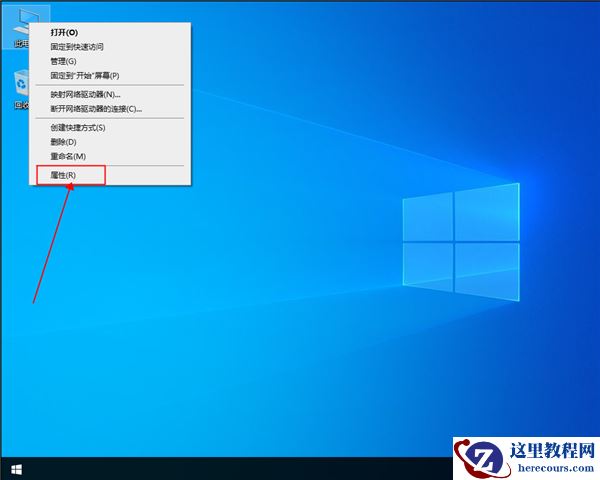Choose 映射网络驱动器(N)... menu entry
The height and width of the screenshot is (480, 600).
point(110,94)
